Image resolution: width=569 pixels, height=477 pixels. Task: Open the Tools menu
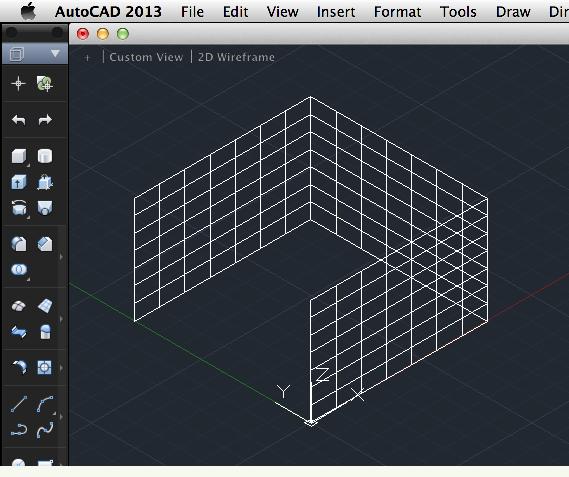pos(458,12)
